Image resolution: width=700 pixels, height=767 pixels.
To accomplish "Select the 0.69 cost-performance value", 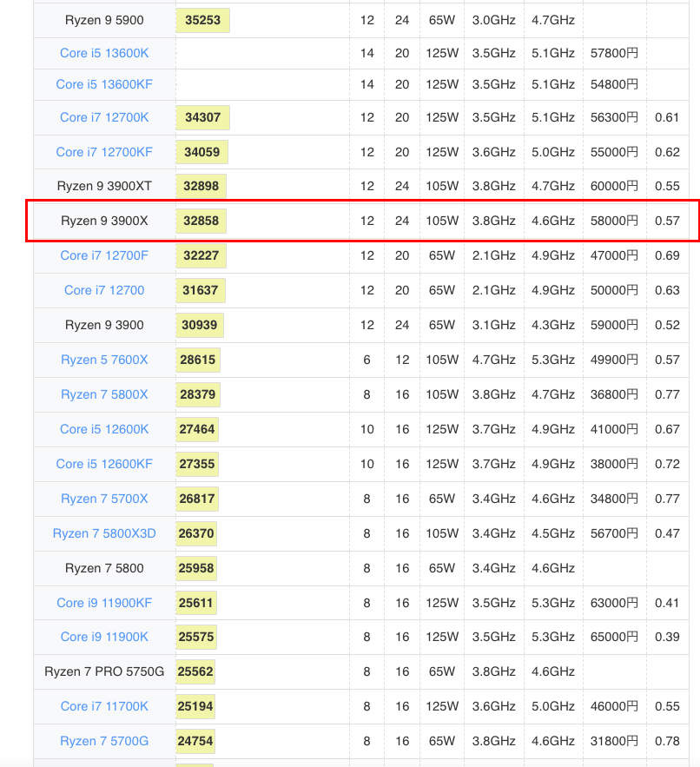I will (x=667, y=255).
